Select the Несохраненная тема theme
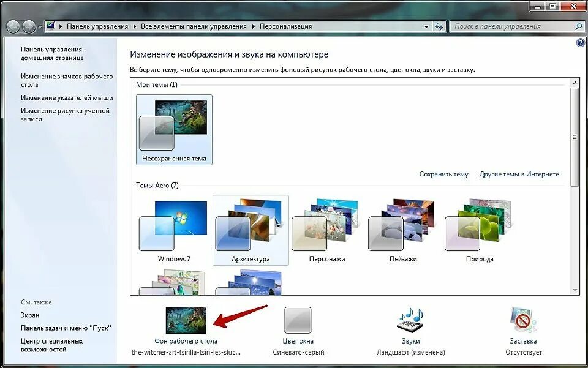Screen dimensions: 588x368 [174, 130]
